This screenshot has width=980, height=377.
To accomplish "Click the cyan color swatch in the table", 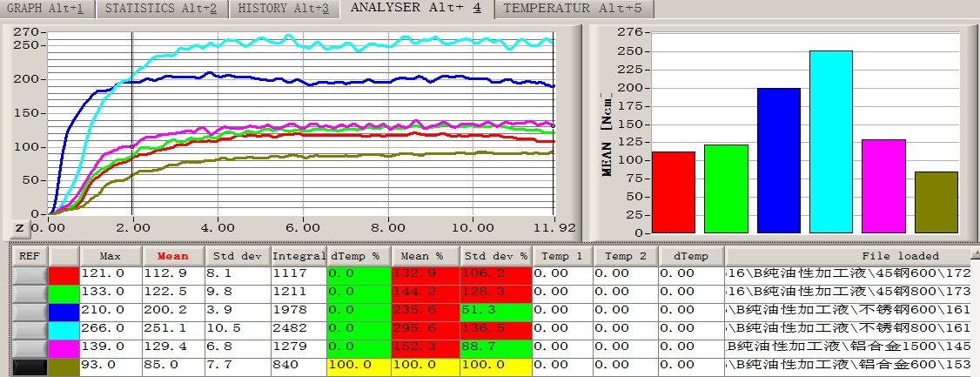I will [x=64, y=328].
